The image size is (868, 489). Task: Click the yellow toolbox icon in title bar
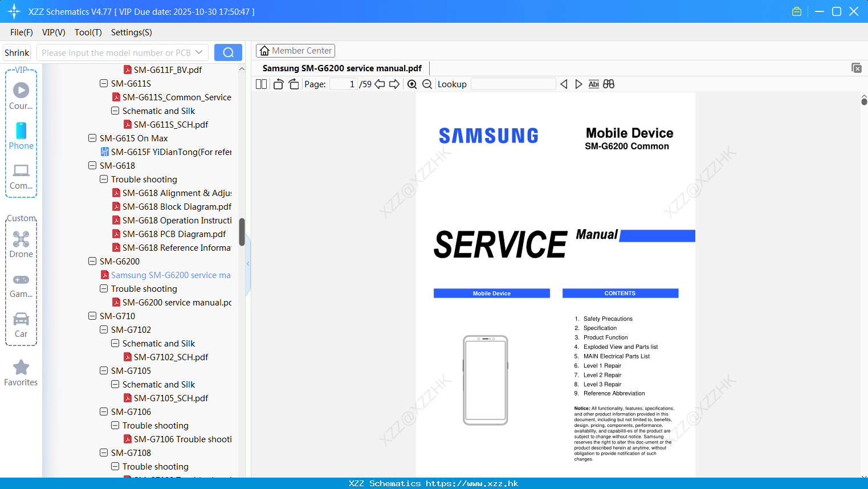pyautogui.click(x=797, y=11)
